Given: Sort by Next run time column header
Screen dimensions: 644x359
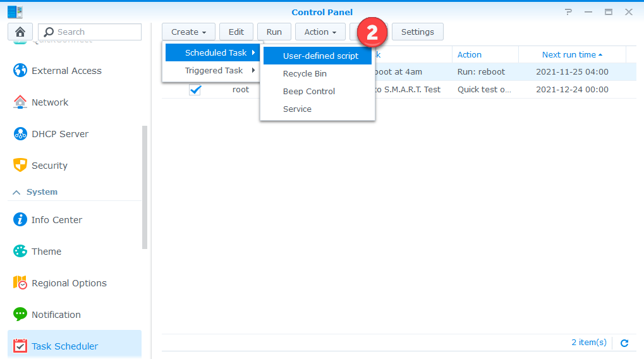Looking at the screenshot, I should coord(571,55).
